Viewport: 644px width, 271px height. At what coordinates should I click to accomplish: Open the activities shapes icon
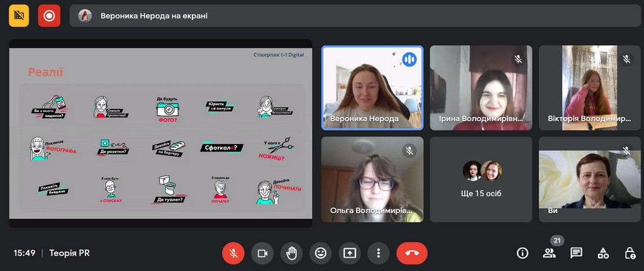(x=603, y=253)
